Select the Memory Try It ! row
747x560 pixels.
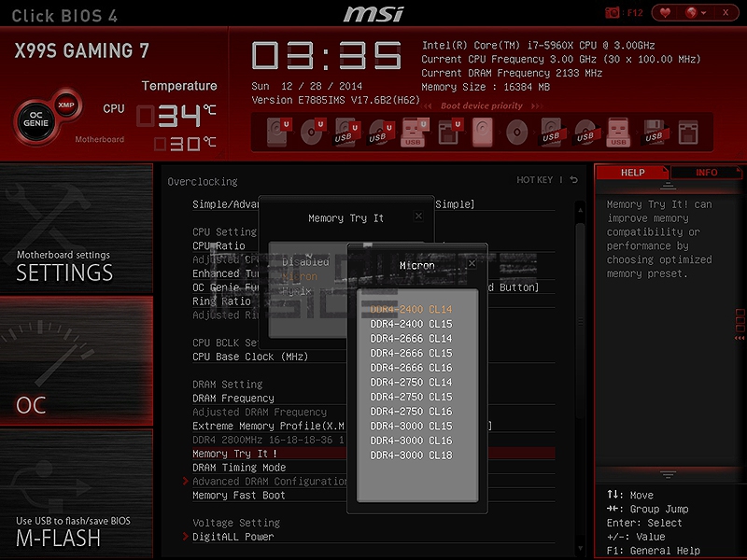click(373, 454)
